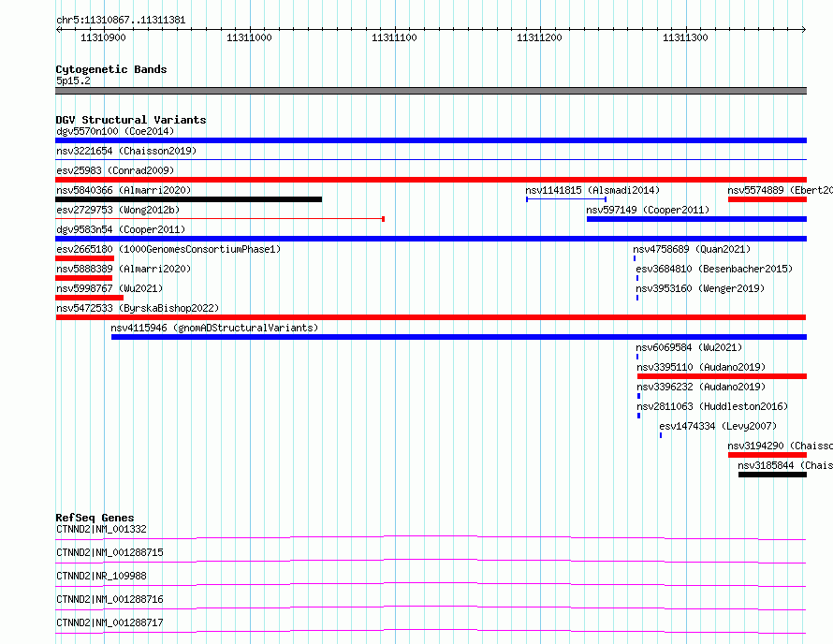The width and height of the screenshot is (833, 644).
Task: Click the 5p15.2 cytogenetic band label
Action: (73, 80)
